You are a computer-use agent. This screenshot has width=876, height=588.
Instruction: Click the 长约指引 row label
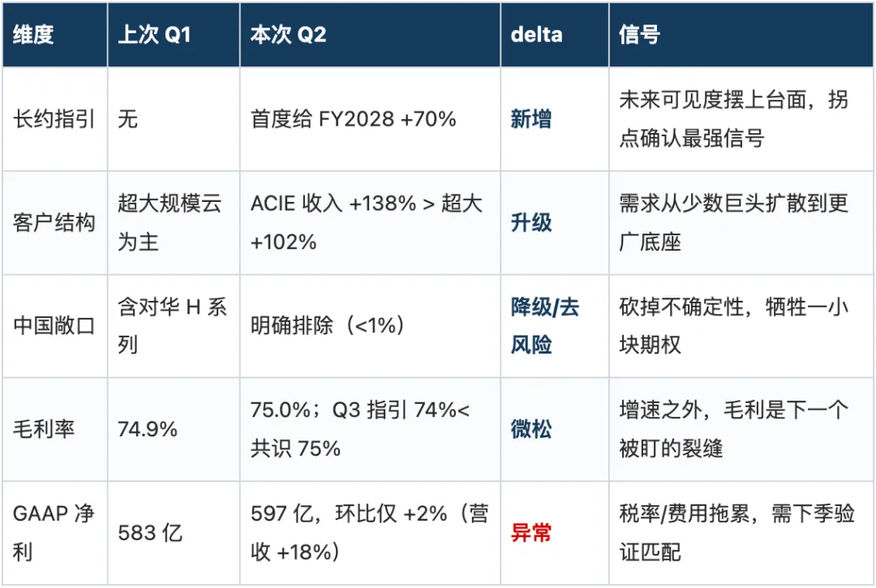(54, 119)
